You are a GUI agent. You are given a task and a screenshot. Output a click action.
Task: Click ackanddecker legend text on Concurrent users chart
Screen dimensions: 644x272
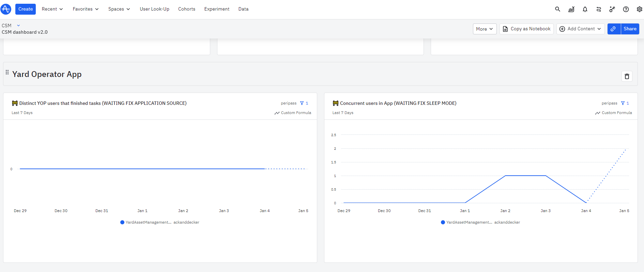pyautogui.click(x=507, y=222)
